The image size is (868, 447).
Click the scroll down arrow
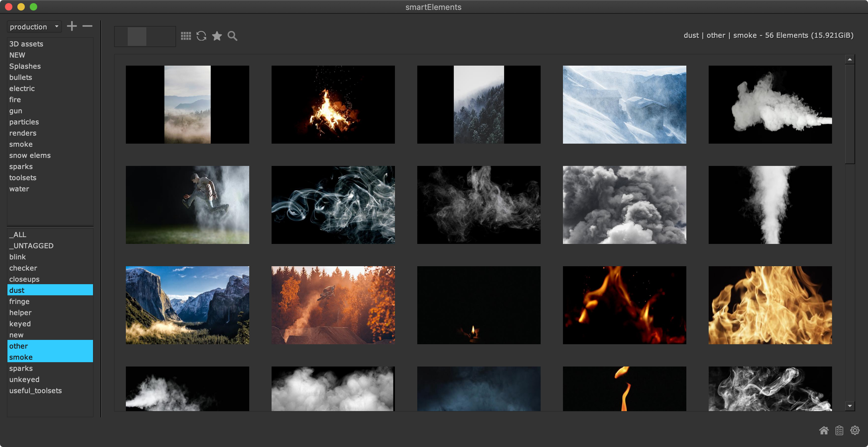click(849, 406)
